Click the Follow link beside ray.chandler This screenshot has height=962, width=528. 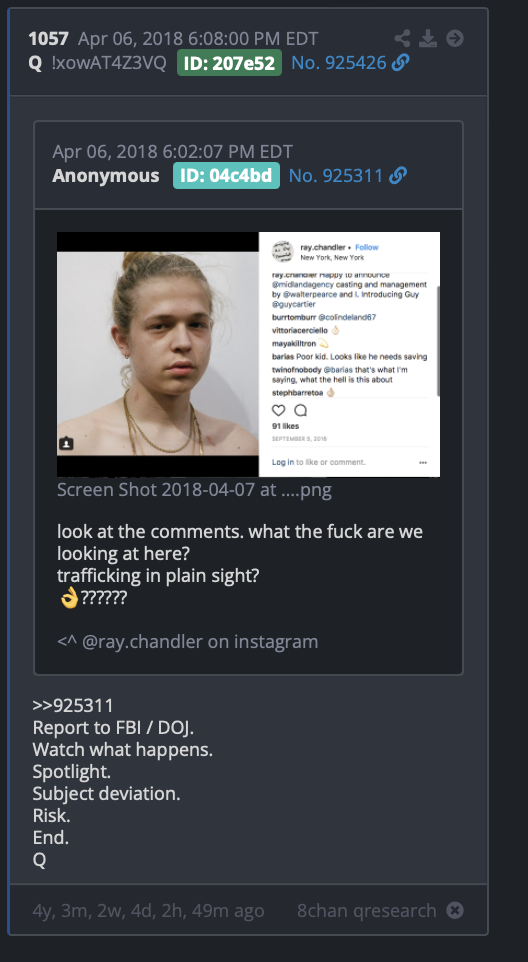[367, 247]
